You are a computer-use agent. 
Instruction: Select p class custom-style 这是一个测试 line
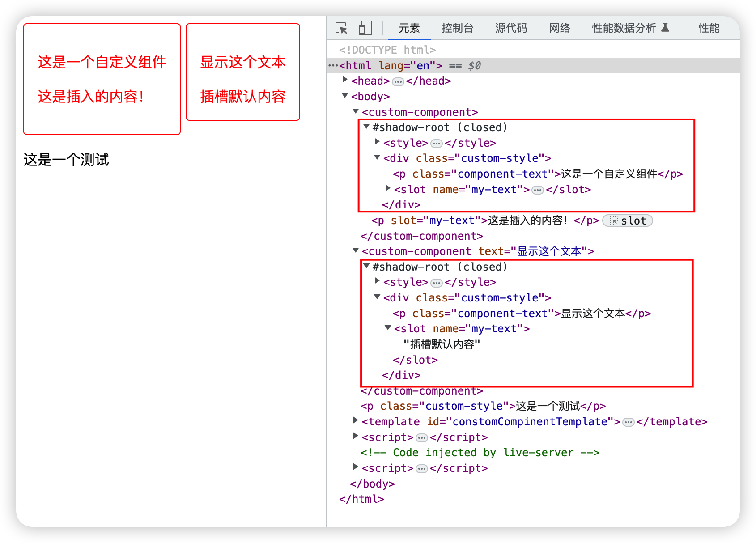click(483, 406)
